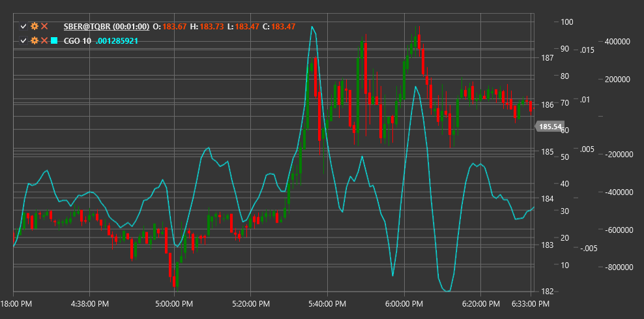This screenshot has height=319, width=644.
Task: Click the SBER@TQBR (00:01:00) series link
Action: pos(106,27)
